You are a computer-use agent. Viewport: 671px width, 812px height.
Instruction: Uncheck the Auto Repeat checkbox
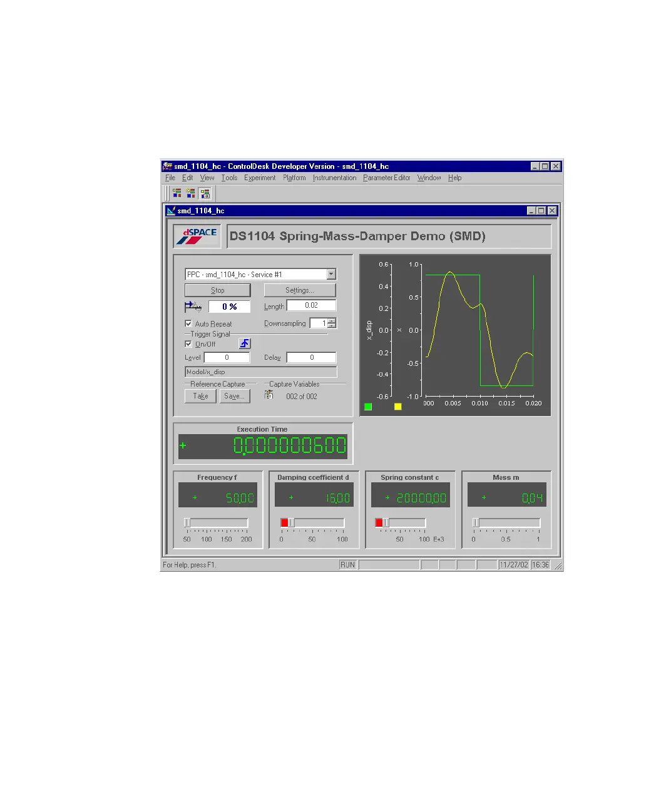point(188,323)
